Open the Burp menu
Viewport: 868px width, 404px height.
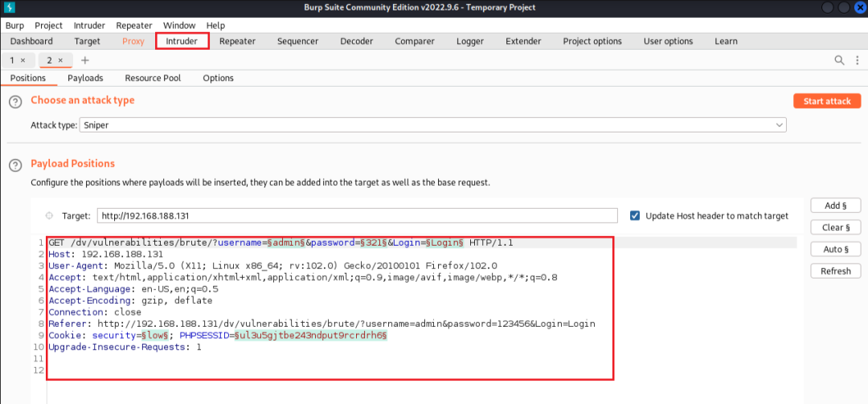point(15,26)
